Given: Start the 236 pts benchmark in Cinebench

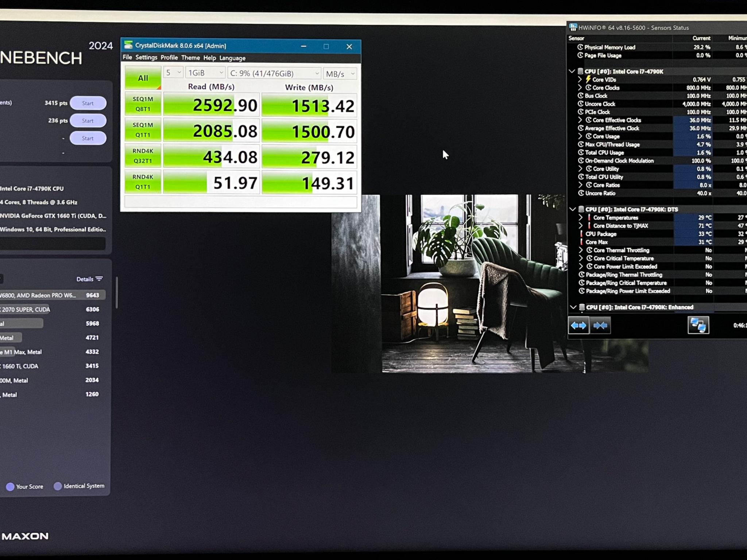Looking at the screenshot, I should [x=88, y=121].
